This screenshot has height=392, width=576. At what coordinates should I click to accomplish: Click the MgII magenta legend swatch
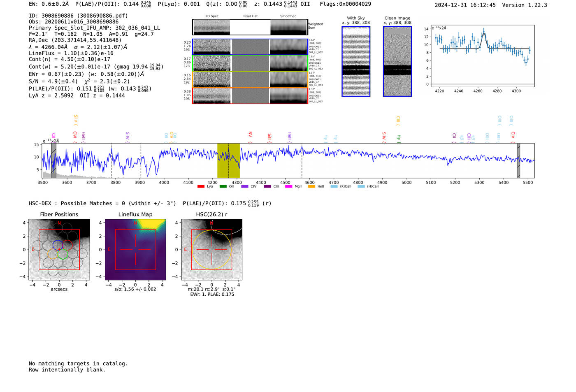288,186
